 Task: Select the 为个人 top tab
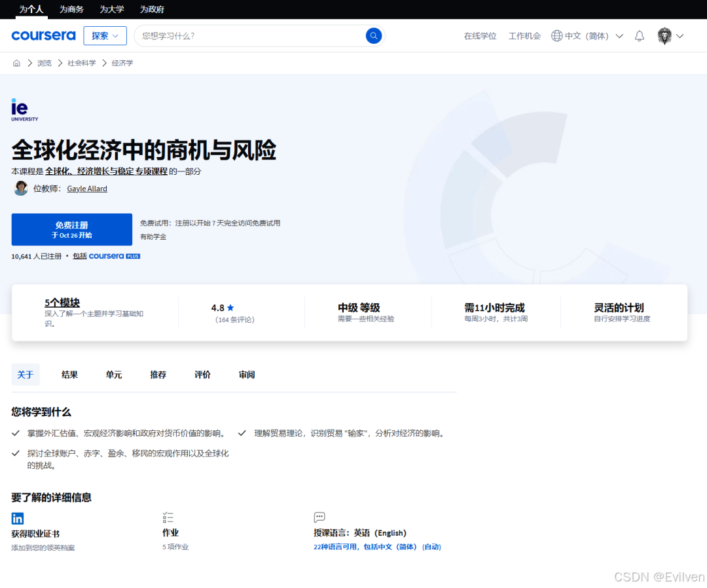tap(31, 9)
